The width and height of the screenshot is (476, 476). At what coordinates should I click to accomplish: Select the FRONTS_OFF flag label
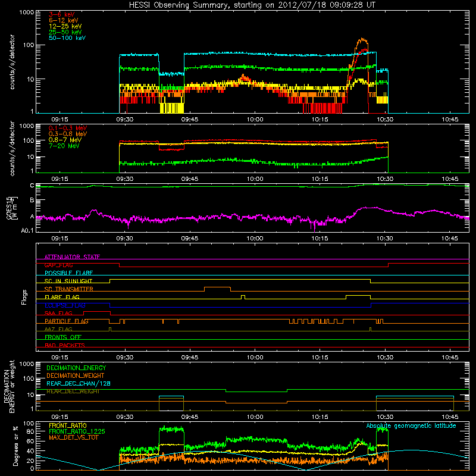coord(63,337)
